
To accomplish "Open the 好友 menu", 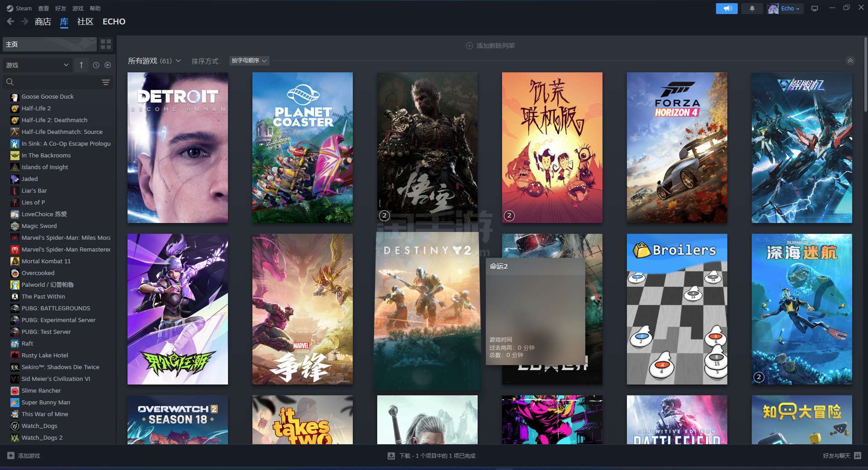I will (60, 9).
